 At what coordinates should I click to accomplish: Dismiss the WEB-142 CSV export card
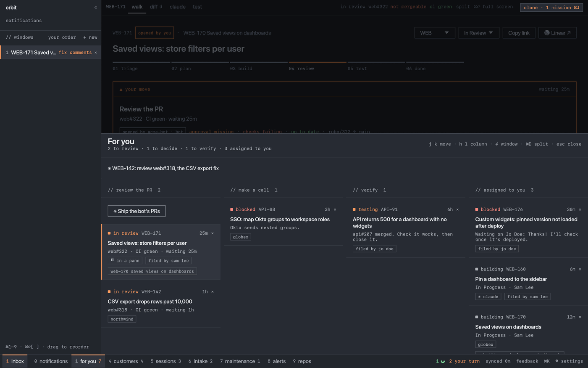213,291
